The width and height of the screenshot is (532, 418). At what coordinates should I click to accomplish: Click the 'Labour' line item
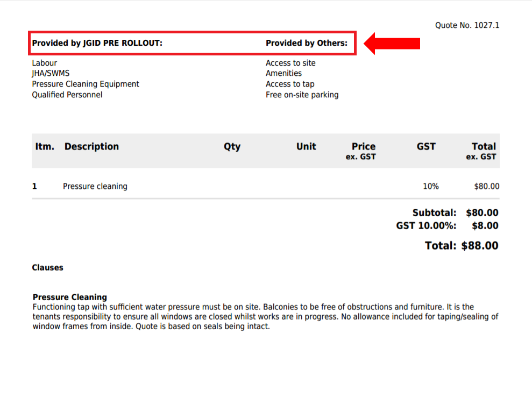tap(45, 63)
